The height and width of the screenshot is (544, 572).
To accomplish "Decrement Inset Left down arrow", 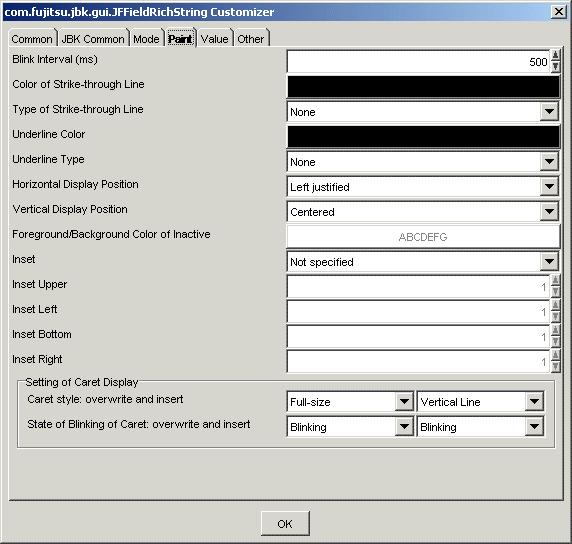I will (x=555, y=317).
